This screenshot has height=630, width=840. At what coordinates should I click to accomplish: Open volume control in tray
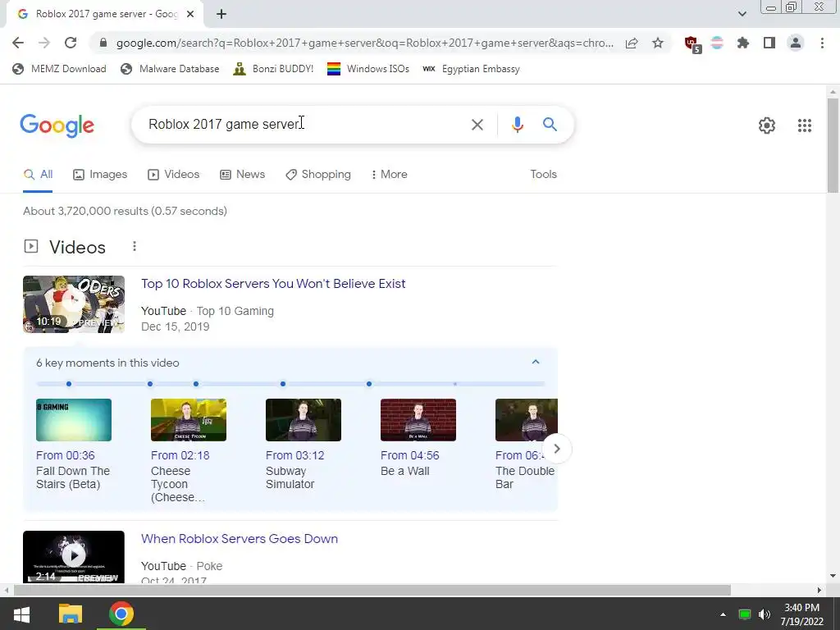tap(764, 614)
